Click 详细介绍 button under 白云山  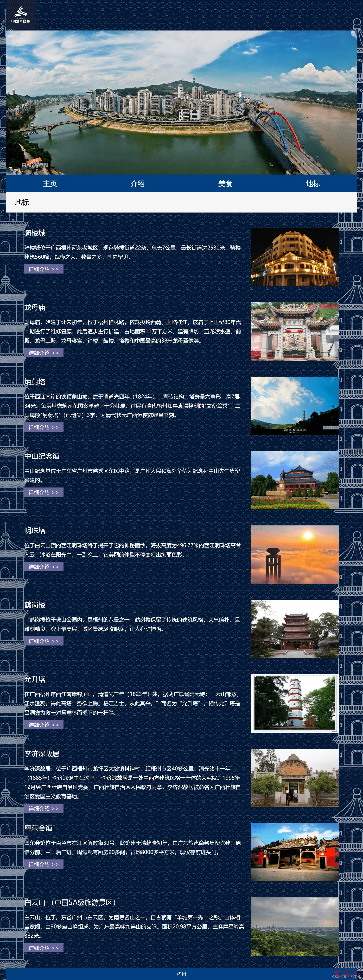point(44,948)
